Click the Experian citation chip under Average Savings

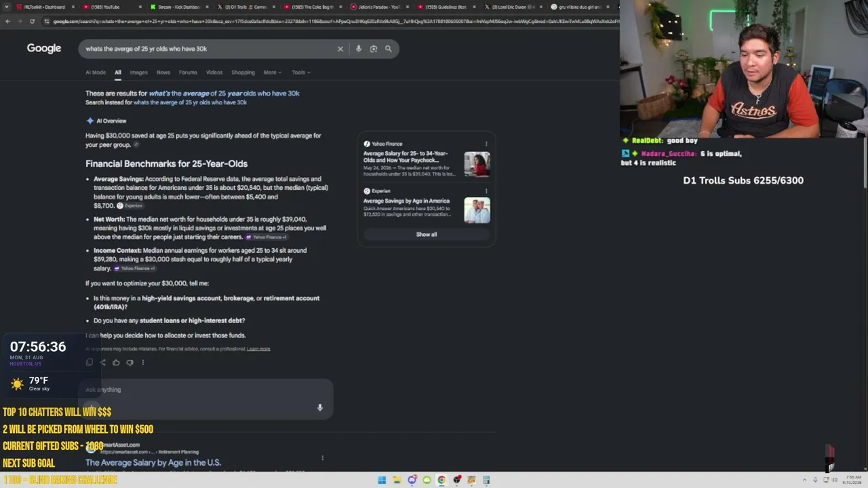(x=130, y=206)
